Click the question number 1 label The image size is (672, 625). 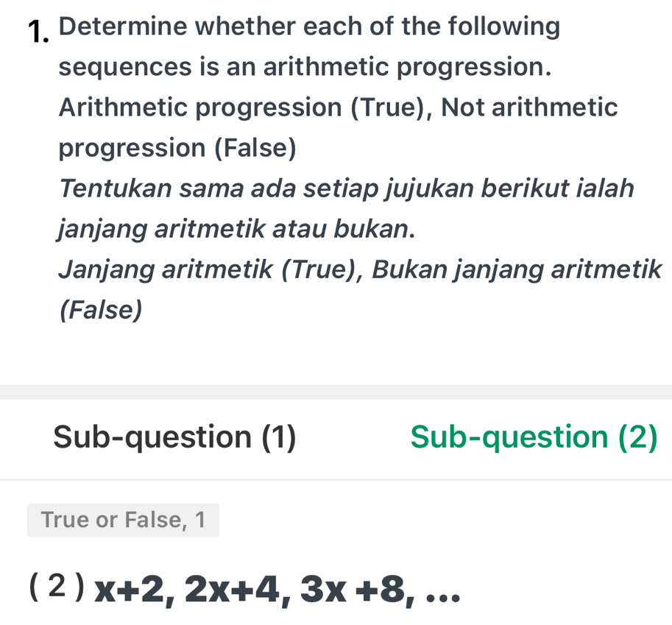click(40, 29)
